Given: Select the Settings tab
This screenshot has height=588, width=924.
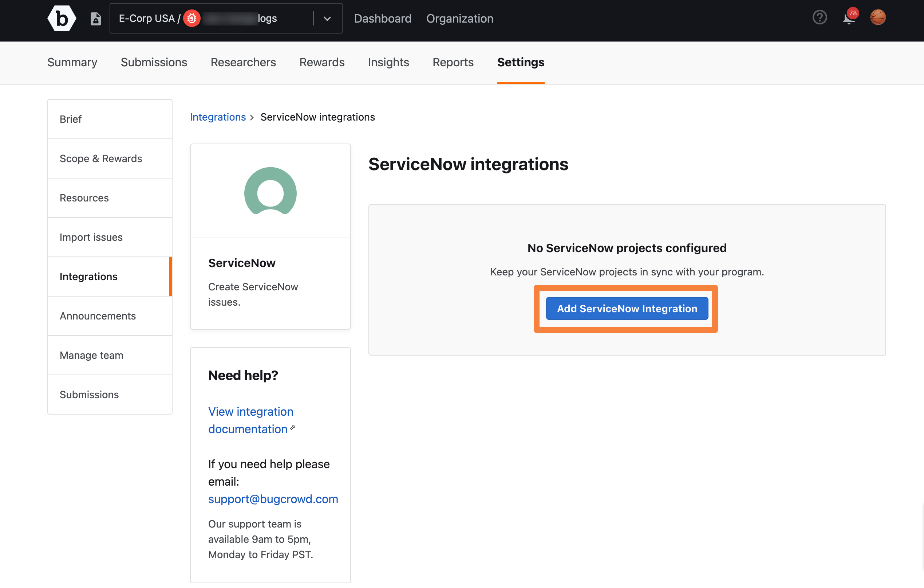Looking at the screenshot, I should pos(520,62).
